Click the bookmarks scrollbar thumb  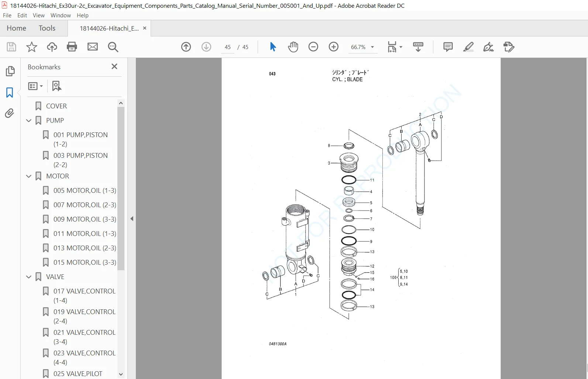[x=121, y=189]
